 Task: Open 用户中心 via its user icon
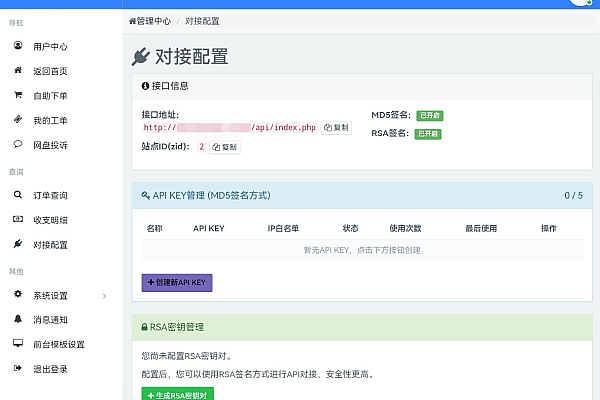click(18, 45)
